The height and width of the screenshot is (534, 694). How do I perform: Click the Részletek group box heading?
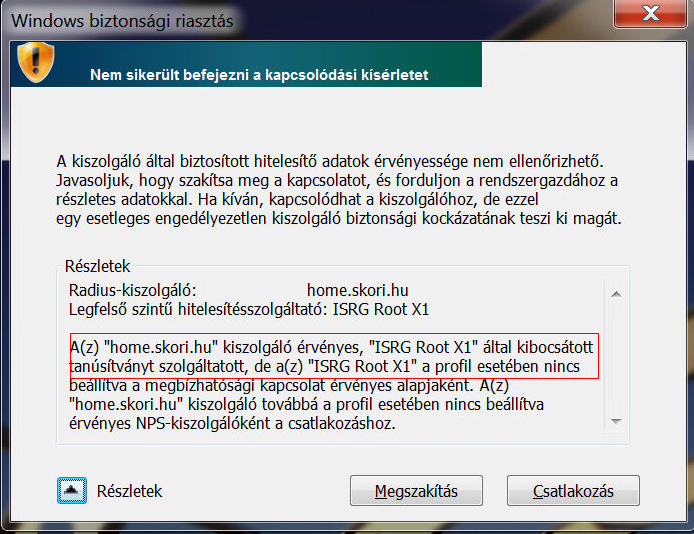[x=97, y=266]
